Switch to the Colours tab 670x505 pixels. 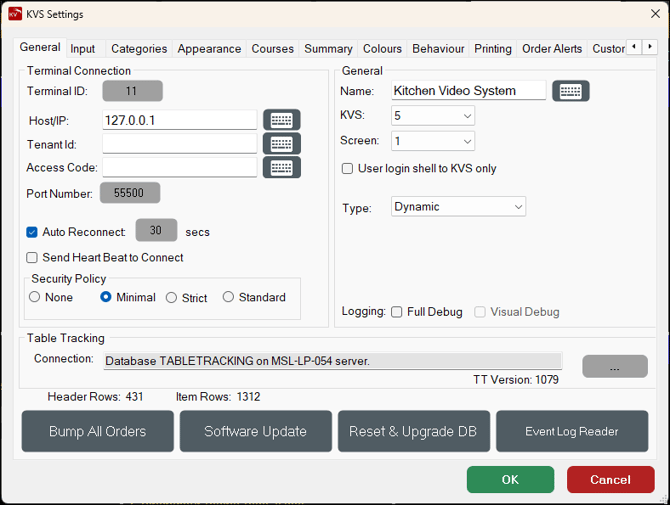382,49
